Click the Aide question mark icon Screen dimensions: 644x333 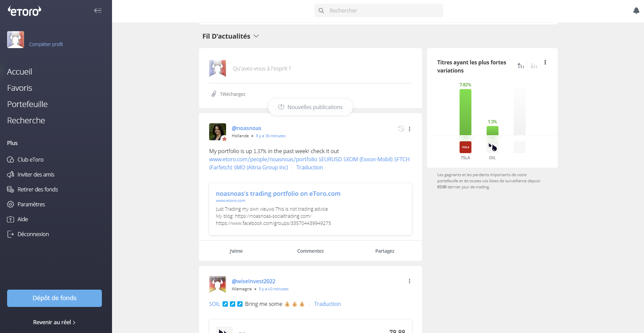(x=10, y=219)
